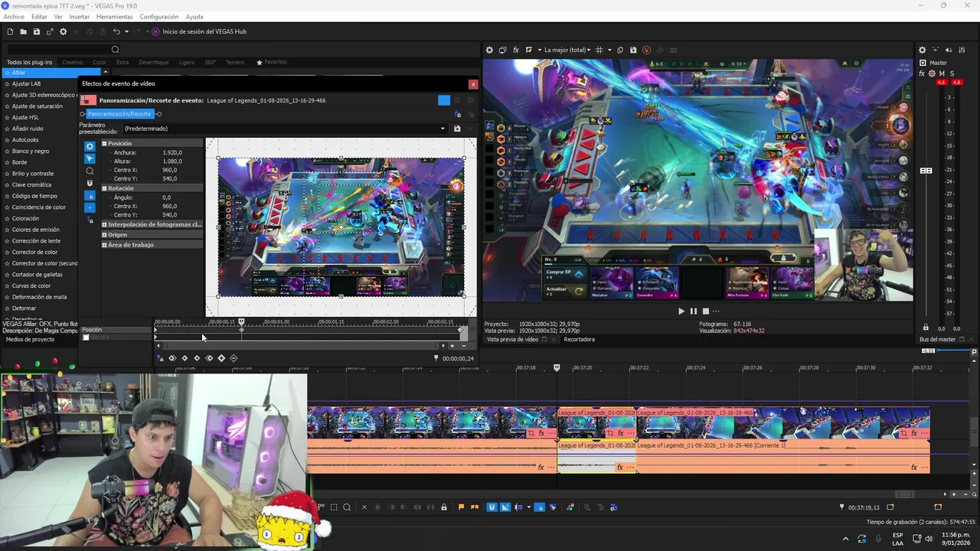Show pan/crop properties gear tool
The height and width of the screenshot is (551, 980).
[90, 146]
